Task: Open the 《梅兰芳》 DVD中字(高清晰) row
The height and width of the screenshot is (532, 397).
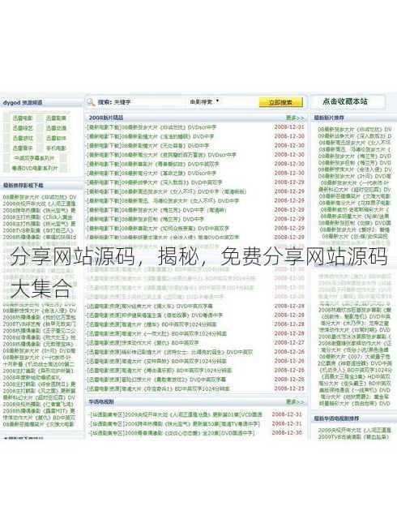Action: click(156, 210)
